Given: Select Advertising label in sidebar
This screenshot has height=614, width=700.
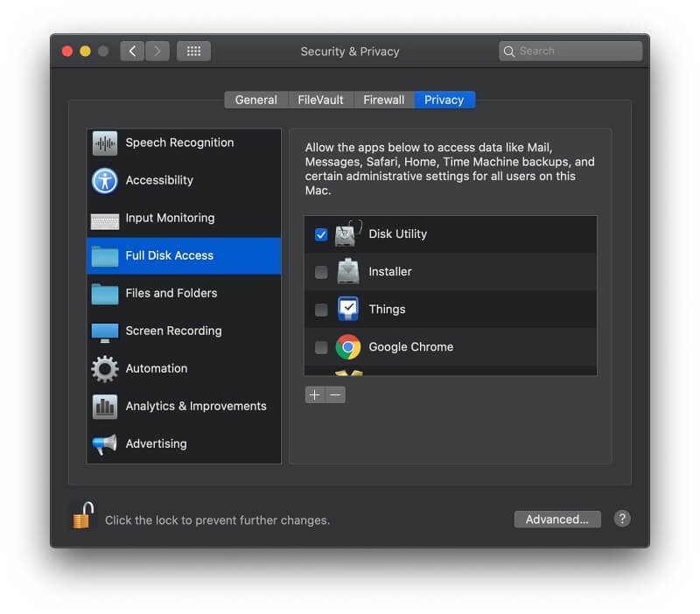Looking at the screenshot, I should (x=157, y=443).
